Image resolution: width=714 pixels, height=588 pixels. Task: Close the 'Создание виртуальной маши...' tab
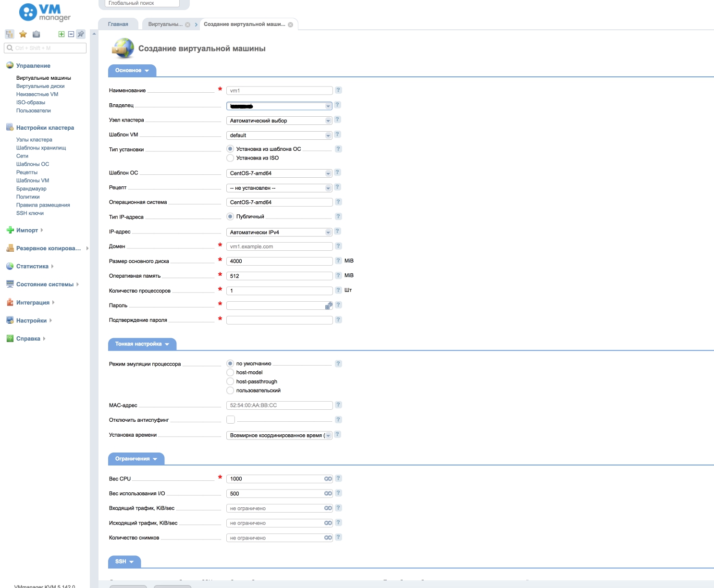point(290,25)
